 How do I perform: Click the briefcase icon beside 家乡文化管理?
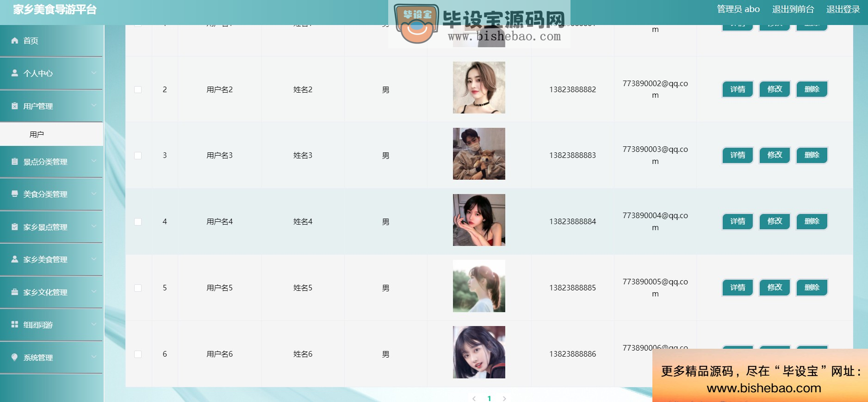click(x=15, y=292)
